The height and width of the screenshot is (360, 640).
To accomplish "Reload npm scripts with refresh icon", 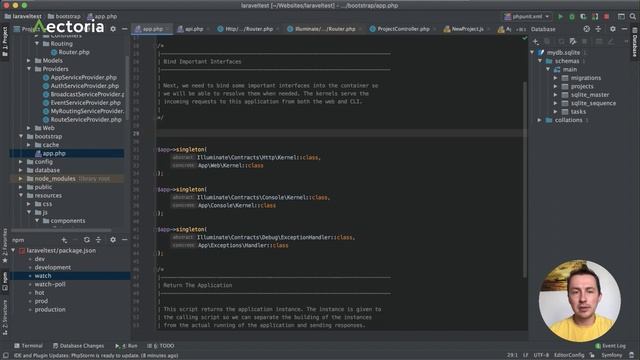I will coord(87,240).
